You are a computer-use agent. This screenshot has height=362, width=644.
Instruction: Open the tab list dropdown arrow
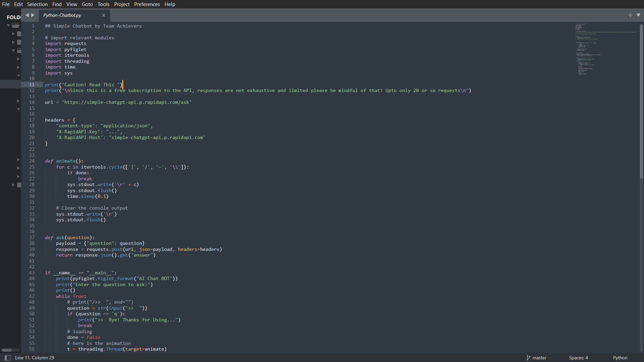pyautogui.click(x=638, y=15)
